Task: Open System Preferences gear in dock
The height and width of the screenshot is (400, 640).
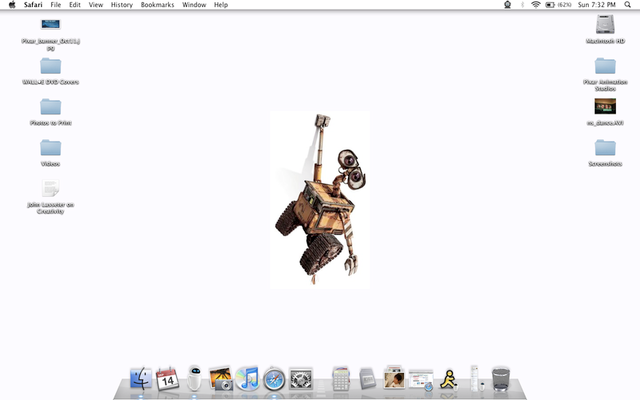Action: click(x=301, y=379)
